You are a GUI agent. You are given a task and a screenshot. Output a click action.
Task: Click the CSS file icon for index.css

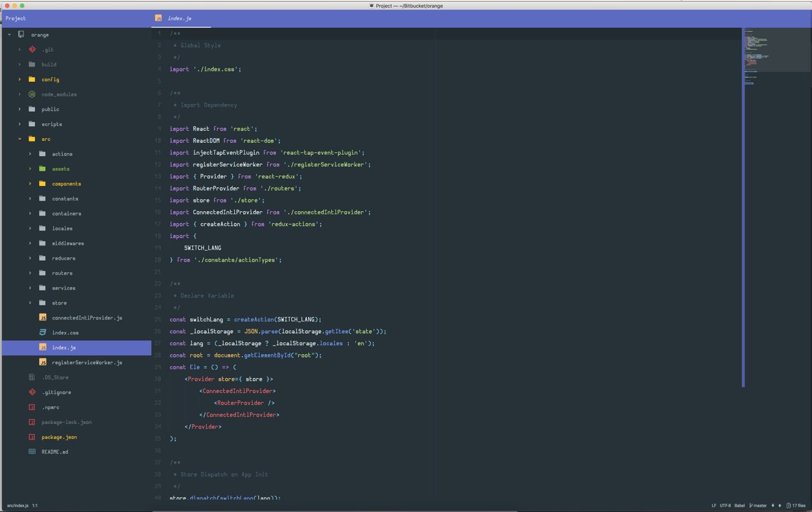pyautogui.click(x=43, y=332)
